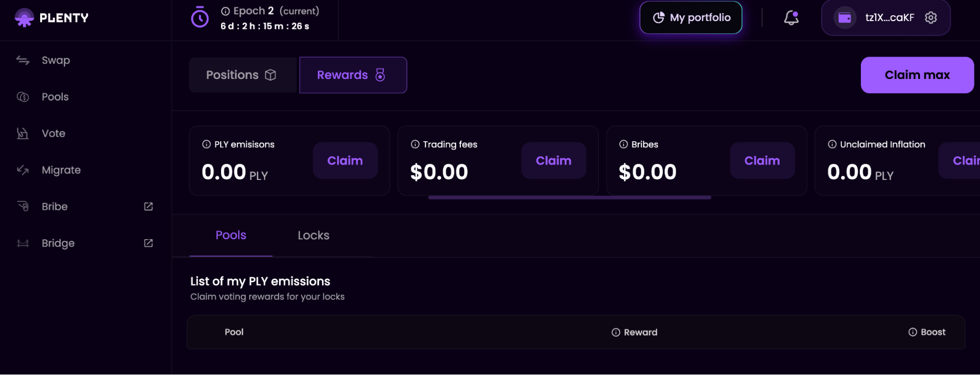Open notifications bell icon
The image size is (980, 375).
point(791,18)
